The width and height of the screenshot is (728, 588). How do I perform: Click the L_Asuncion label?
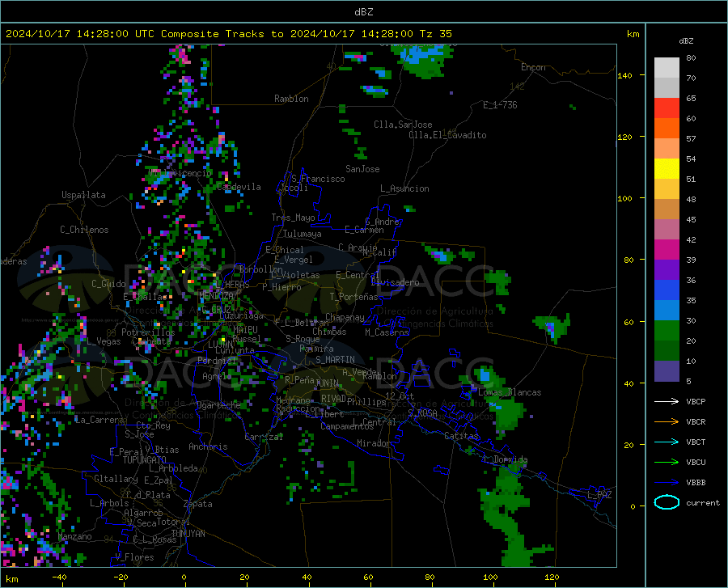pyautogui.click(x=404, y=188)
